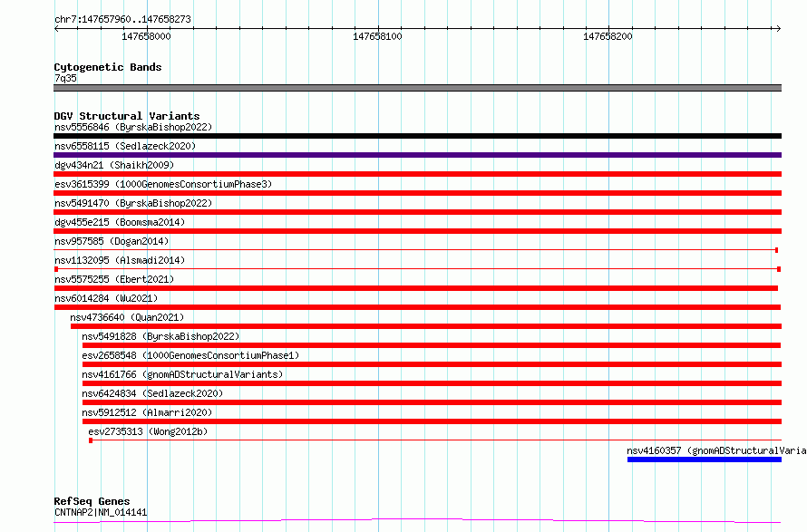807x532 pixels.
Task: Open variant nsv6558115 (Sedlazeck2020) label
Action: pos(125,146)
